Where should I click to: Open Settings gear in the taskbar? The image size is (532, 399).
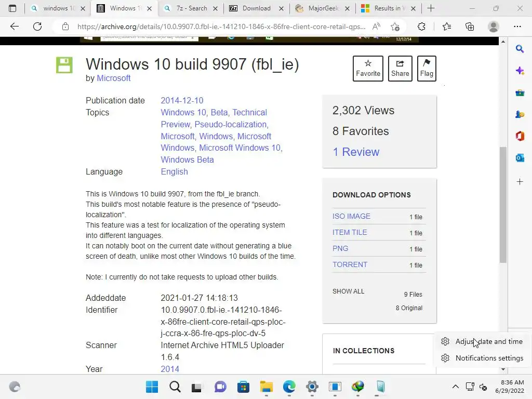(312, 387)
